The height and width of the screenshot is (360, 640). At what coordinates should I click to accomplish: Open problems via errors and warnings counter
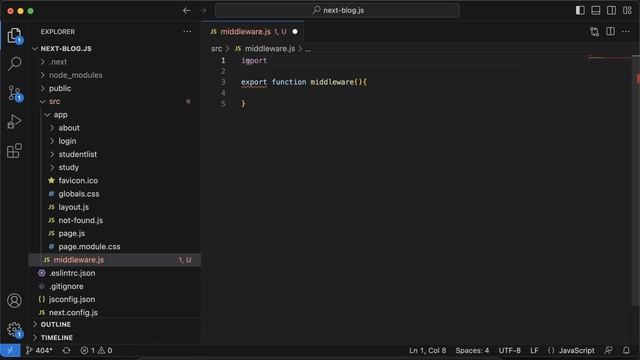(x=96, y=350)
